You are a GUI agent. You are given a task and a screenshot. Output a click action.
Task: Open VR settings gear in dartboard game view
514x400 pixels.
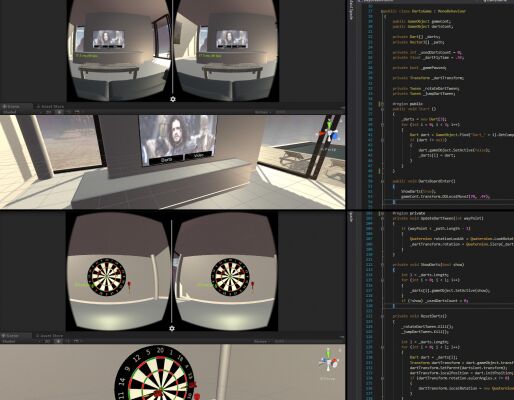172,328
